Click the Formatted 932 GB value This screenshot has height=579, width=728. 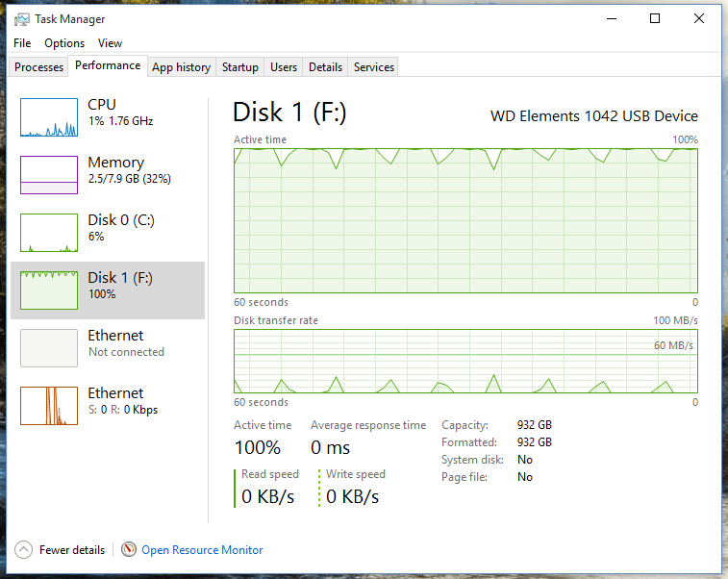[x=535, y=442]
